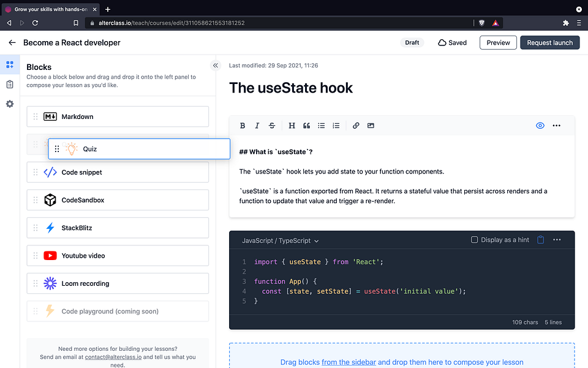Click the 'from the sidebar' link
Image resolution: width=588 pixels, height=368 pixels.
pos(349,362)
